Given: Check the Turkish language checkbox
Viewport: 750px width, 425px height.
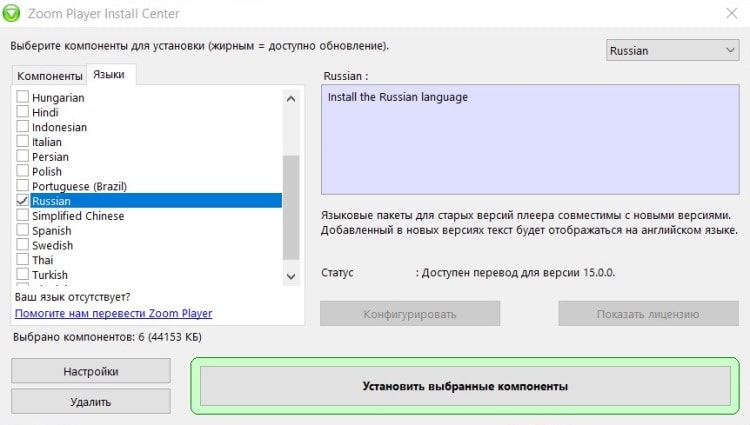Looking at the screenshot, I should tap(22, 274).
